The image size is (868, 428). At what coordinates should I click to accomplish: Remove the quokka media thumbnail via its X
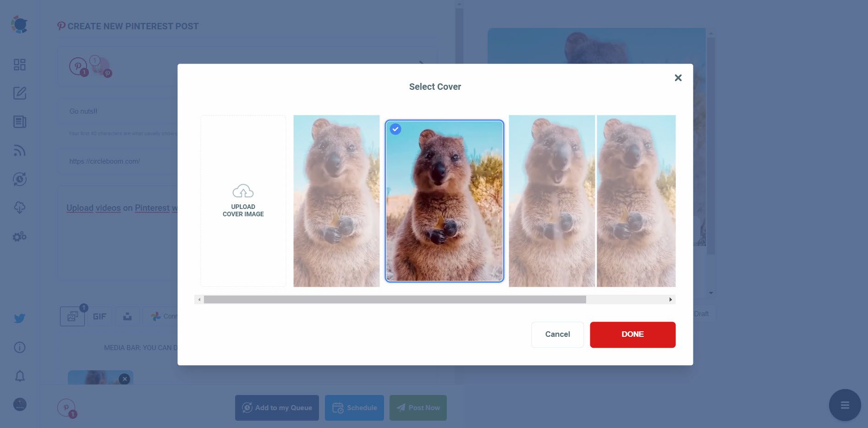pos(125,379)
